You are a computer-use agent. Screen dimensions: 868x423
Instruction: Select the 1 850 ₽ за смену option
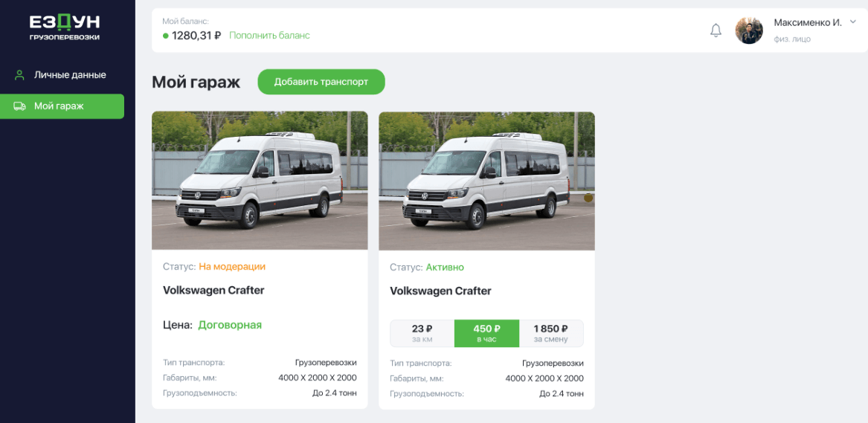pyautogui.click(x=551, y=334)
